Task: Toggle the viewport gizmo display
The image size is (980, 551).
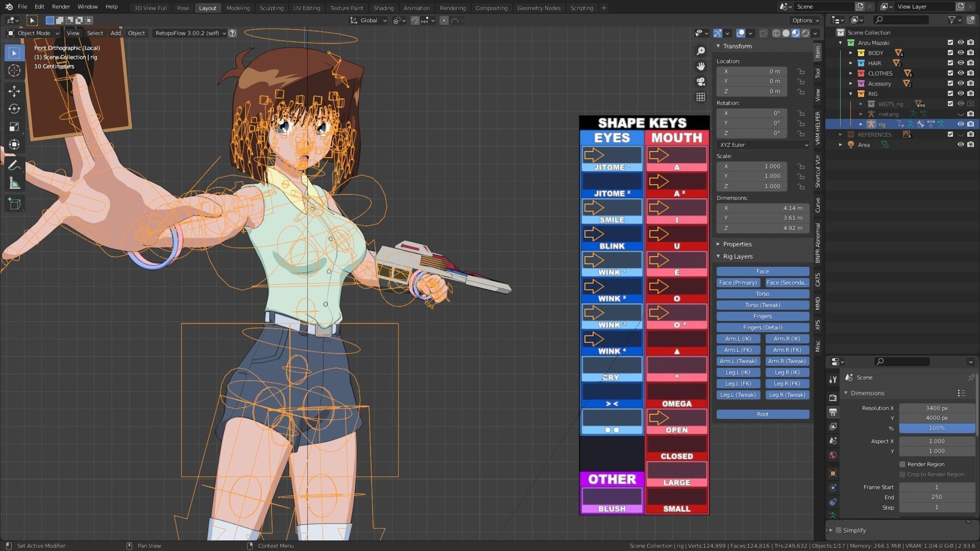Action: click(718, 33)
